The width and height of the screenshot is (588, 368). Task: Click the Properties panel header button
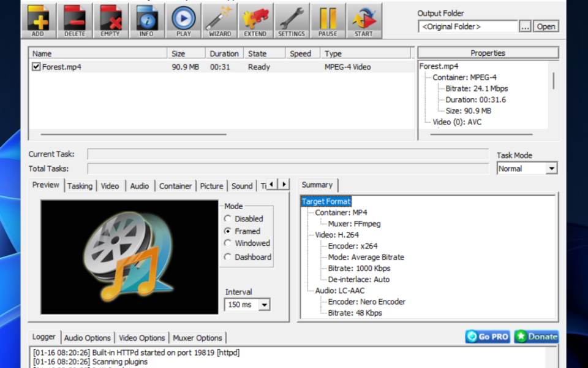pos(488,53)
